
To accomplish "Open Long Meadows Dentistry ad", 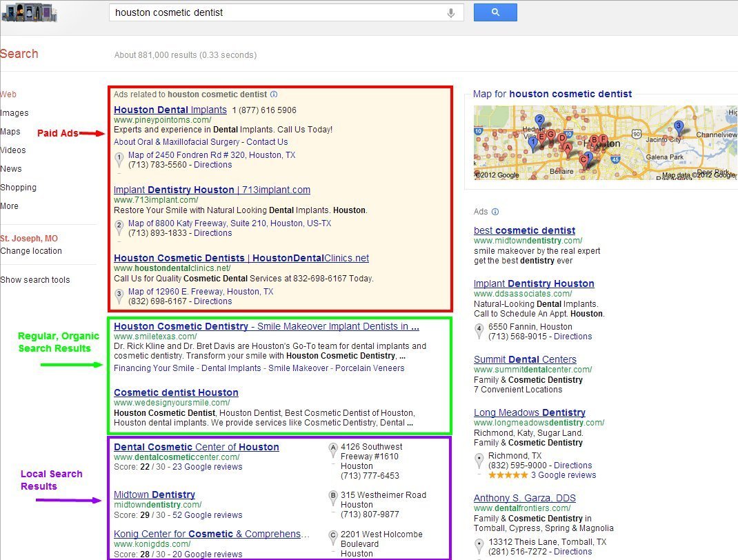I will 530,412.
